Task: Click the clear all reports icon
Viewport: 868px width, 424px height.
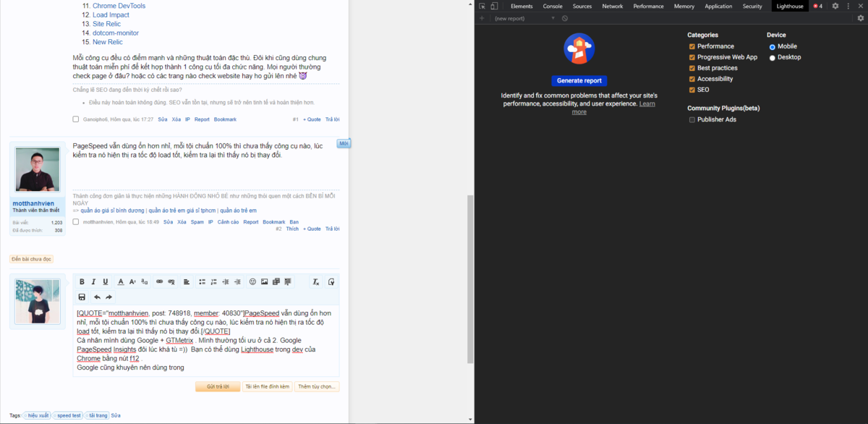Action: [565, 18]
